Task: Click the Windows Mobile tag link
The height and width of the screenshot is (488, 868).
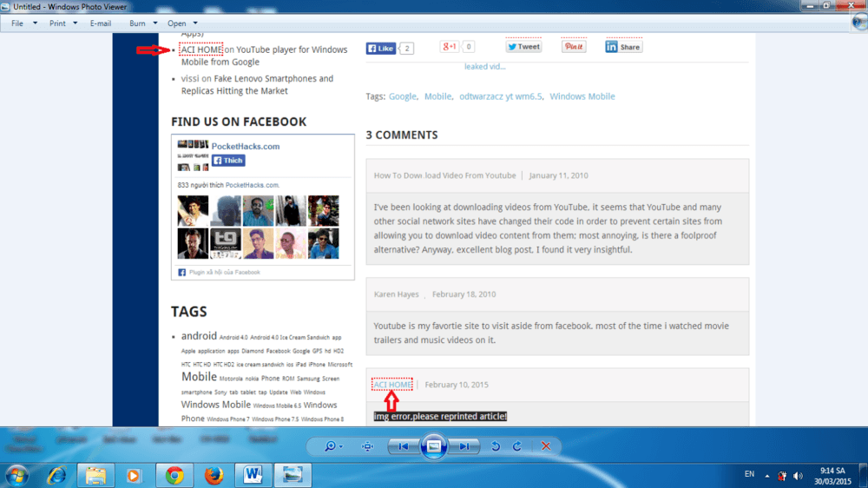Action: (582, 96)
